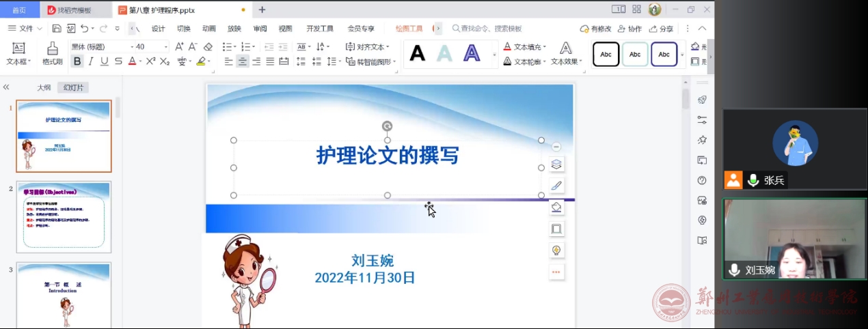
Task: Click the clear formatting eraser icon
Action: point(208,46)
